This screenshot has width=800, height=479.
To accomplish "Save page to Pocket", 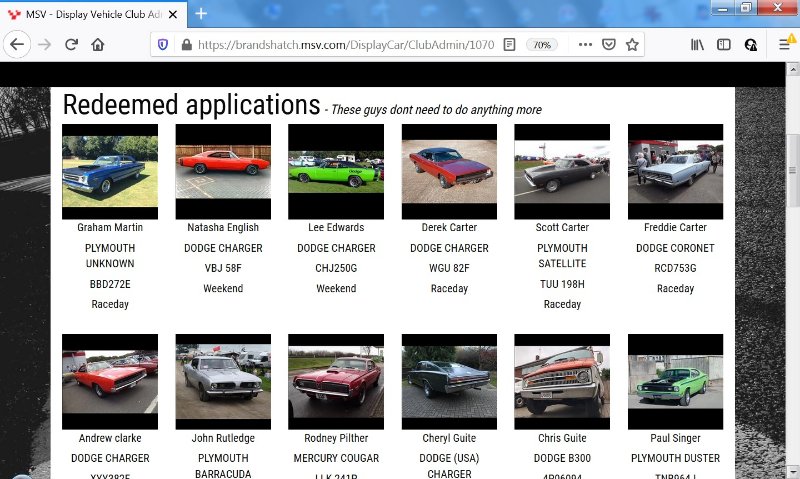I will [x=608, y=45].
